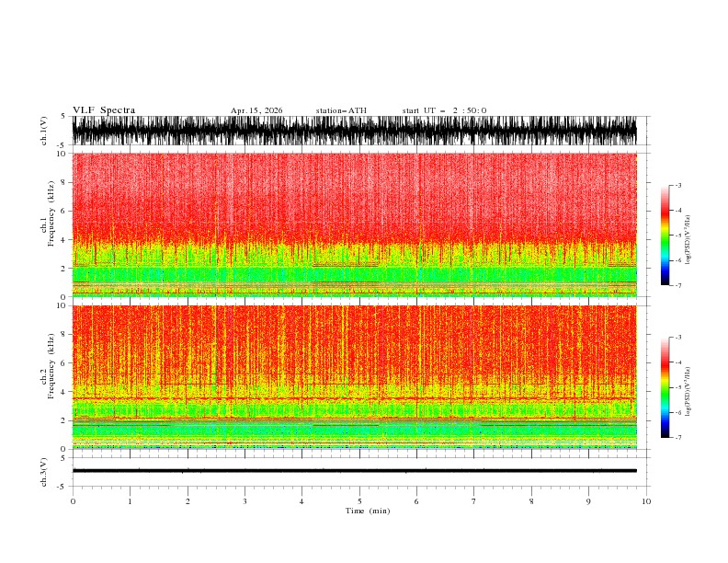Click the ch.2 spectrogram panel
The width and height of the screenshot is (728, 563).
pos(355,377)
